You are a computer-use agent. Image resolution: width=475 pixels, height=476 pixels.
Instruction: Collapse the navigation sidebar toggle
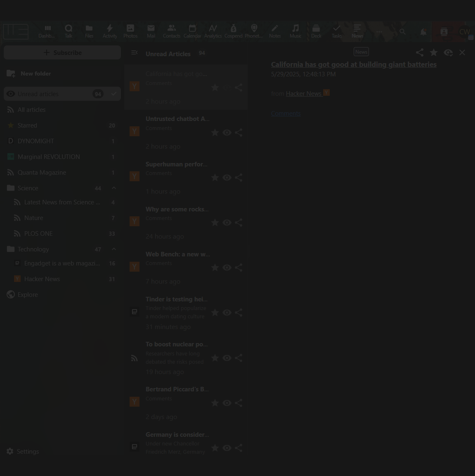(x=134, y=53)
